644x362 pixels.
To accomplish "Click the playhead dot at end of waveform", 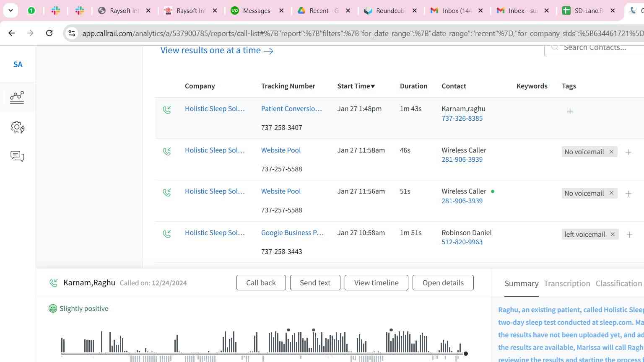I will (465, 354).
